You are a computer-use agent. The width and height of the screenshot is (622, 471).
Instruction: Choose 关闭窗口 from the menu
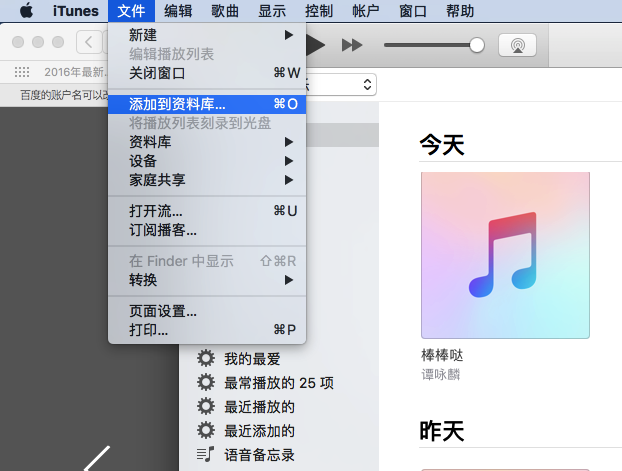[207, 73]
